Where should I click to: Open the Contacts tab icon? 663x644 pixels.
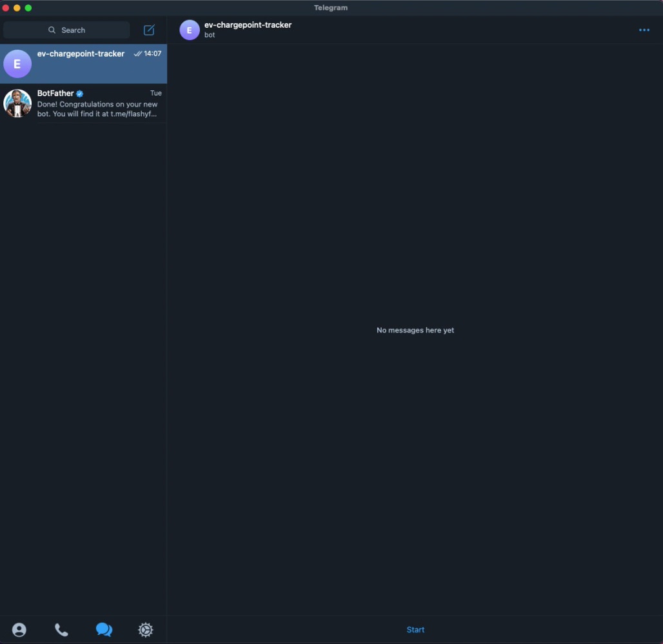point(19,630)
